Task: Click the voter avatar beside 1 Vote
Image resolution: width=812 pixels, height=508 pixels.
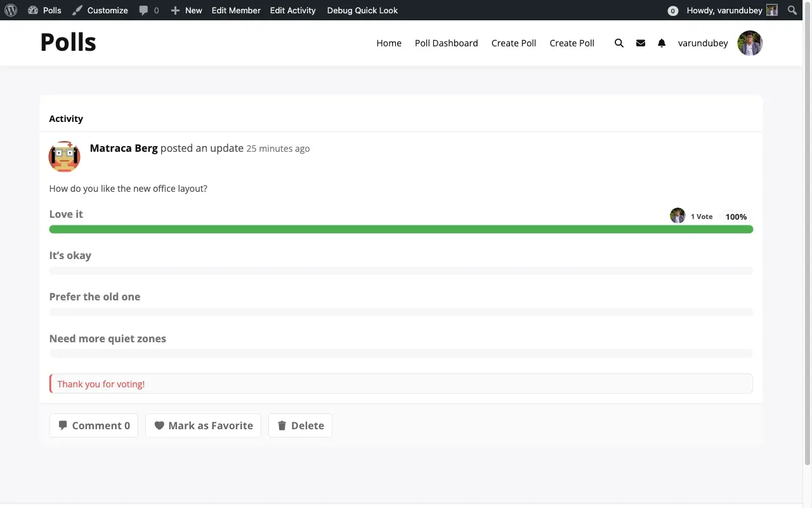Action: pyautogui.click(x=678, y=216)
